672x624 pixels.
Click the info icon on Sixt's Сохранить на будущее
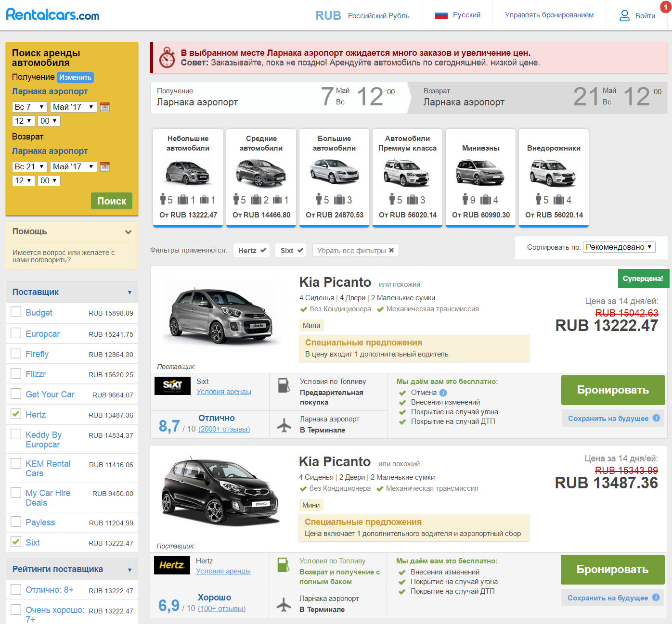tap(656, 418)
